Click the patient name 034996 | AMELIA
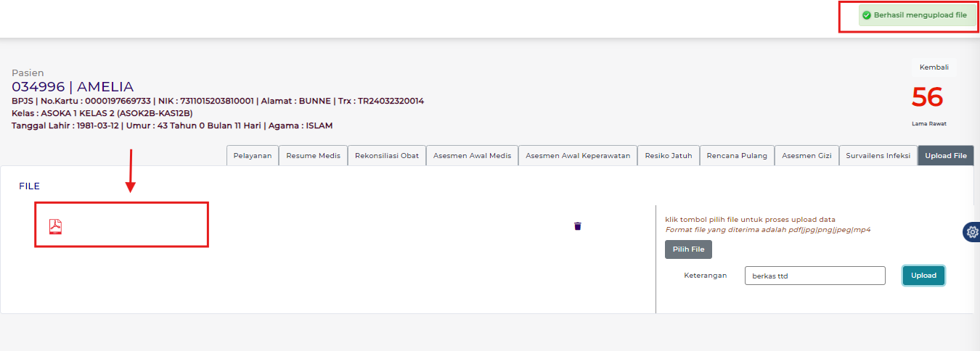Screen dimensions: 980x351 [x=73, y=87]
